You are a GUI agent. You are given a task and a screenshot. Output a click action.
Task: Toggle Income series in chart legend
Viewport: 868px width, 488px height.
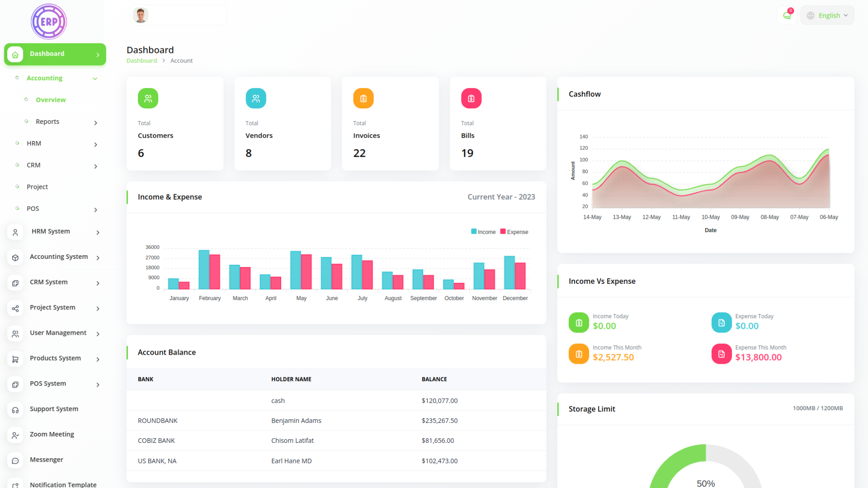point(483,232)
